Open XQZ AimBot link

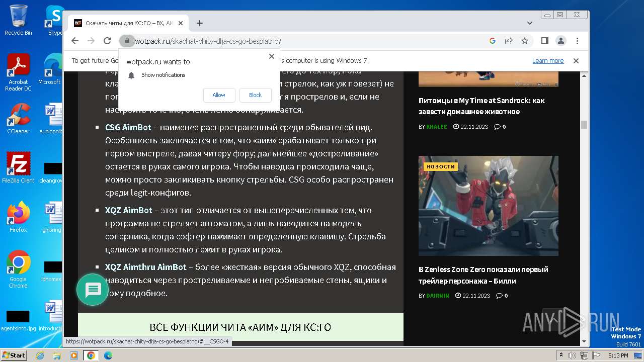(129, 210)
